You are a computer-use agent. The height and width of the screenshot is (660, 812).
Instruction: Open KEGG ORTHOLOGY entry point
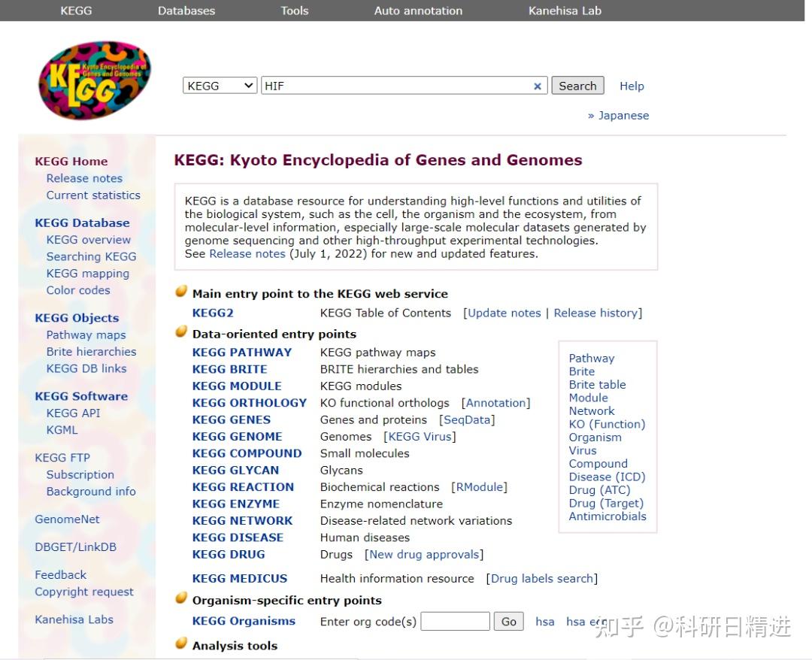pyautogui.click(x=250, y=403)
